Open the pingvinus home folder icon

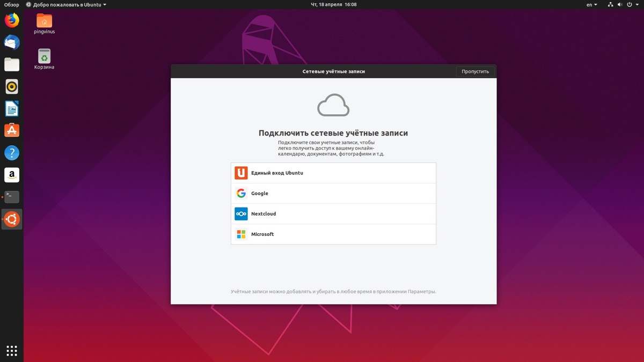click(44, 24)
